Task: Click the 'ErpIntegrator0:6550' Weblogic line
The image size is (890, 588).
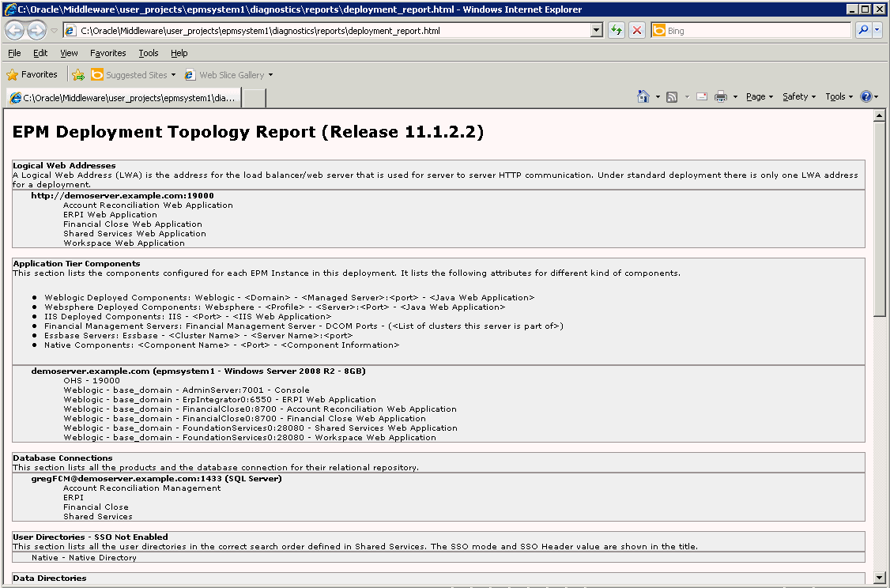Action: coord(220,400)
